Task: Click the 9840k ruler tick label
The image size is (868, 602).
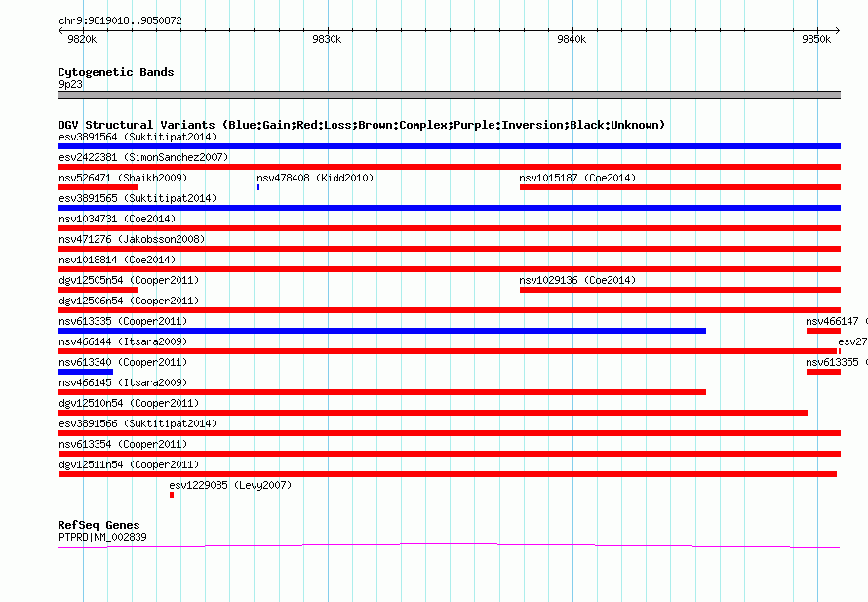Action: pos(572,39)
